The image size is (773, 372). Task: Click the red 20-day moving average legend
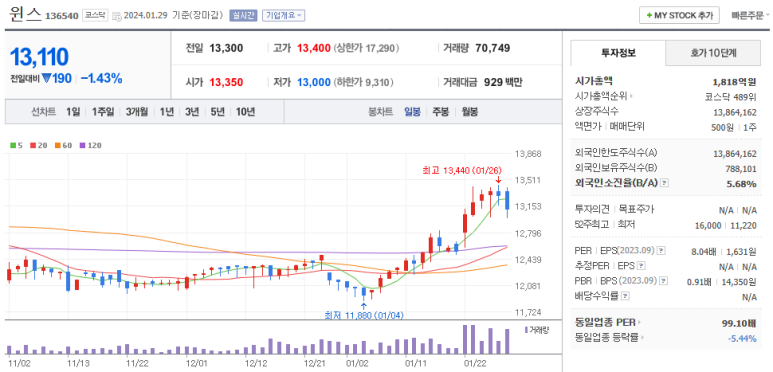point(38,146)
